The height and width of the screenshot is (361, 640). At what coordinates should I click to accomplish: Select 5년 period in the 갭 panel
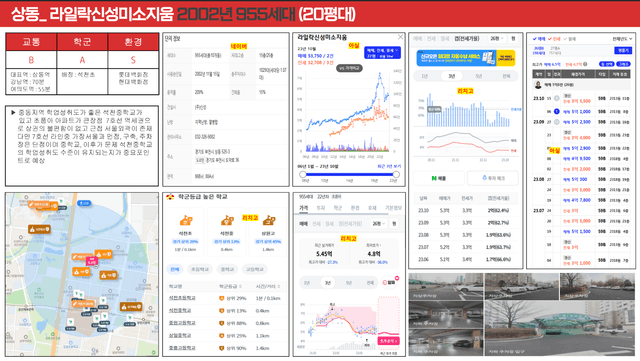(478, 76)
